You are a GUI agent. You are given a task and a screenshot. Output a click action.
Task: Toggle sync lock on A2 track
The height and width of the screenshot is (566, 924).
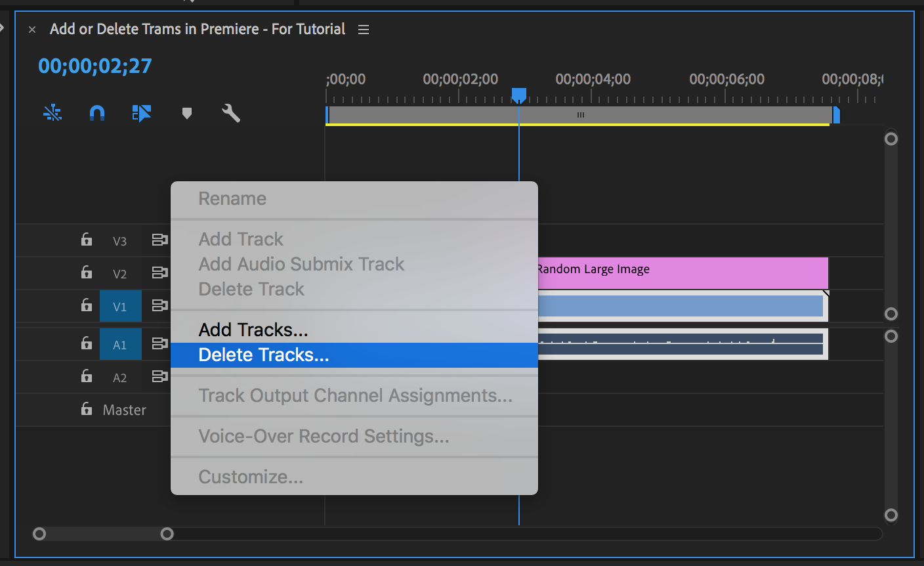coord(160,376)
